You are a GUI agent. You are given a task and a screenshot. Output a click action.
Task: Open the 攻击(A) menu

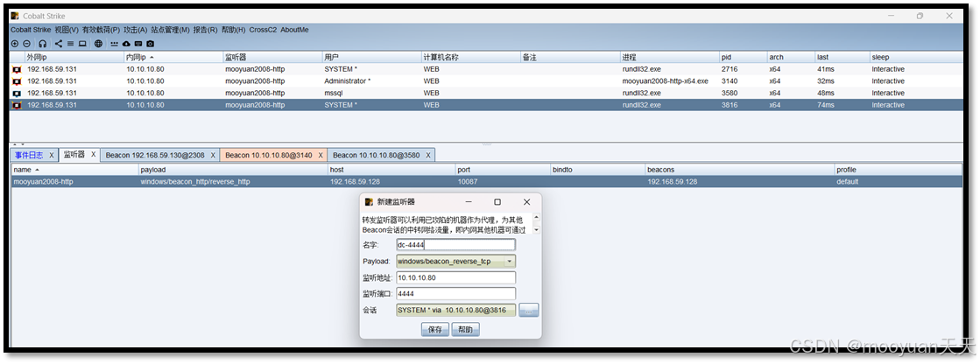[136, 30]
